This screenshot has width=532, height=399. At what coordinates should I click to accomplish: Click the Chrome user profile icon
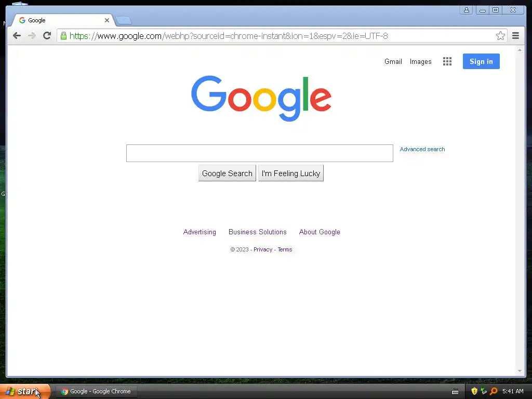[467, 10]
